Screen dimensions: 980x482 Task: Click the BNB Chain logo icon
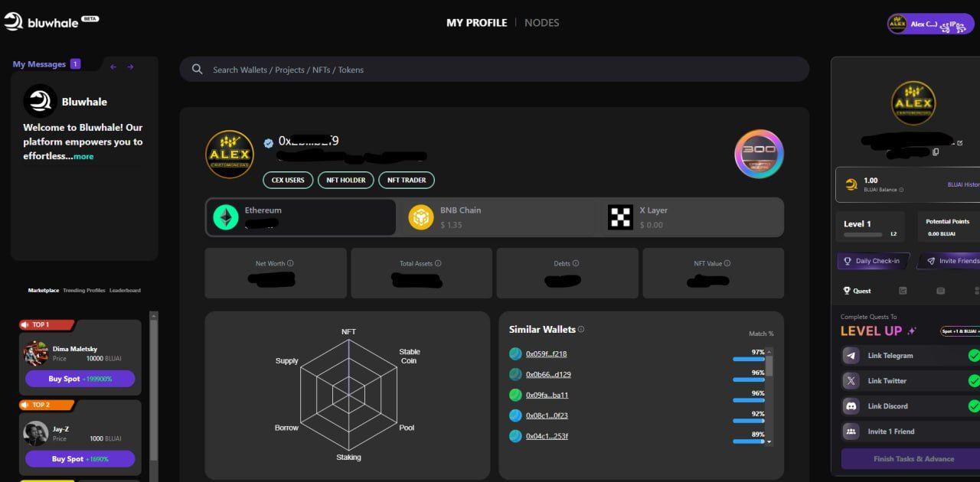tap(421, 217)
